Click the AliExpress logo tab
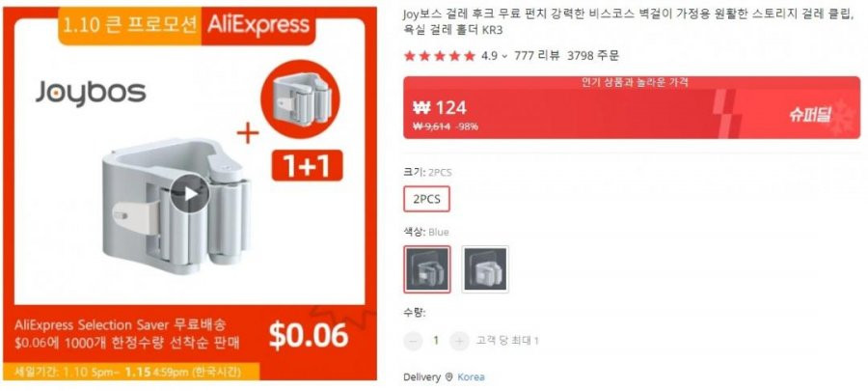 pos(258,25)
